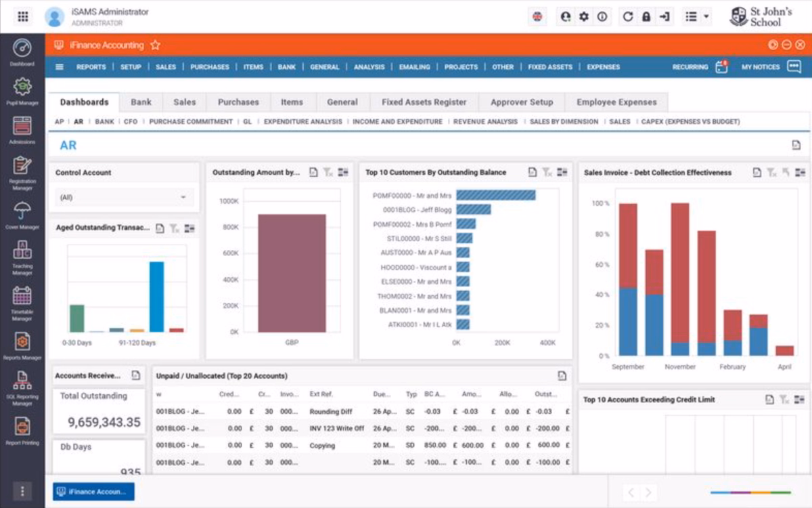812x508 pixels.
Task: Click the iFinance Accounting taskbar button
Action: 93,492
